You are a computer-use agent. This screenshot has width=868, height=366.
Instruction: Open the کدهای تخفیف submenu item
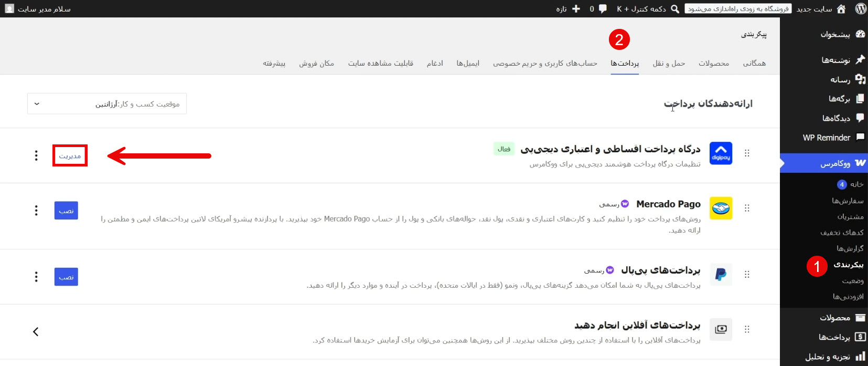842,233
